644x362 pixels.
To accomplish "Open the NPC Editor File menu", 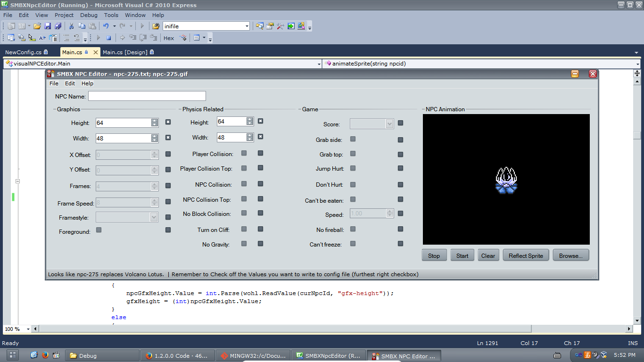I will [x=54, y=83].
